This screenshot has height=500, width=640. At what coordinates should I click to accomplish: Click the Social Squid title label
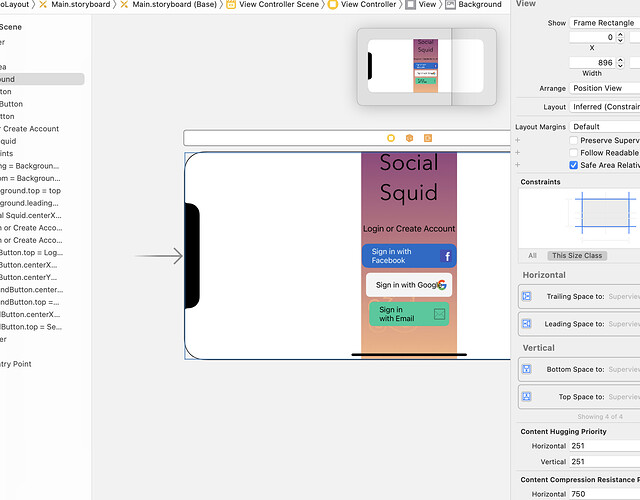point(409,177)
